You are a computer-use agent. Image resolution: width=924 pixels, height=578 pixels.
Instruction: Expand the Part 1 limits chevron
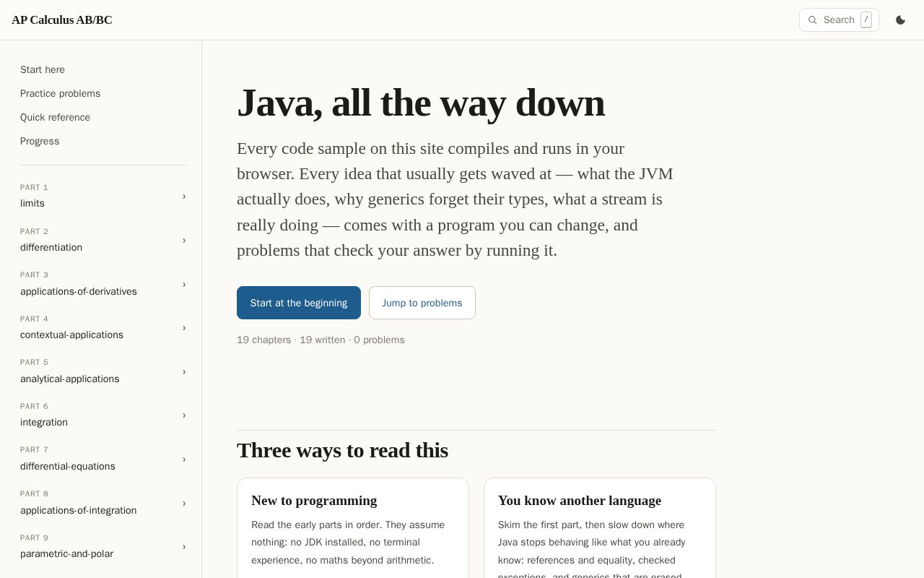[184, 197]
